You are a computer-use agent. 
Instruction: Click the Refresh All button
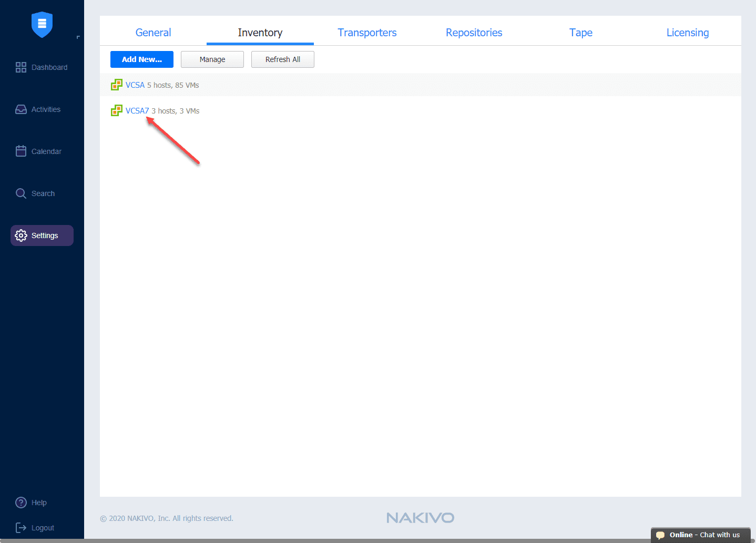(x=282, y=59)
